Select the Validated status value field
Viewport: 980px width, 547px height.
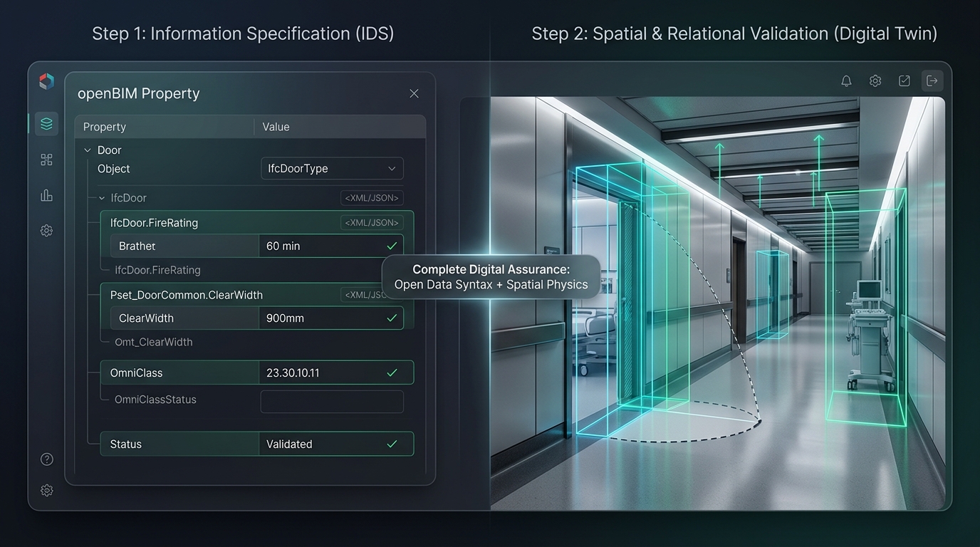[336, 444]
